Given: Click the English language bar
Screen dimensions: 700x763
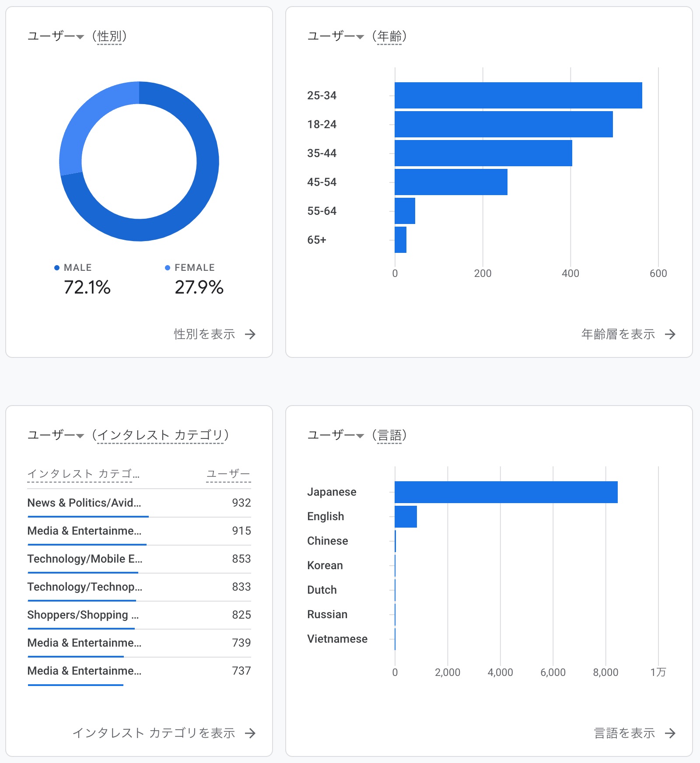Looking at the screenshot, I should click(x=406, y=517).
